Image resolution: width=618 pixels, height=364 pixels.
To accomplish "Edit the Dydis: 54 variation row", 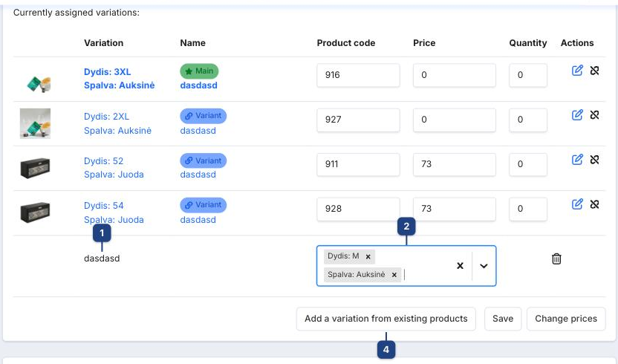I will [x=577, y=204].
